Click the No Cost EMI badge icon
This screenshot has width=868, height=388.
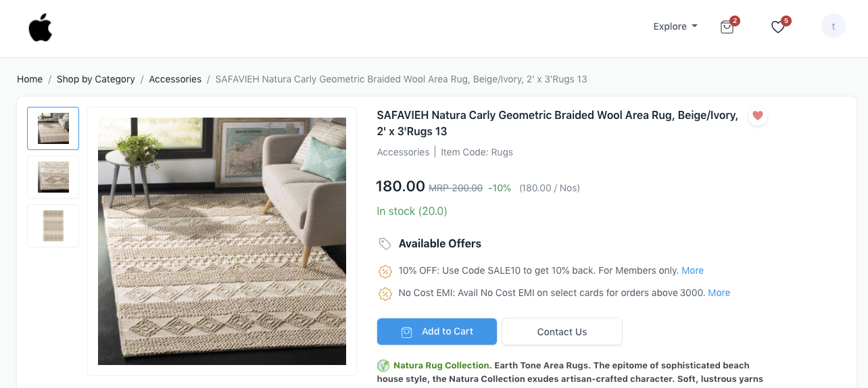tap(385, 293)
